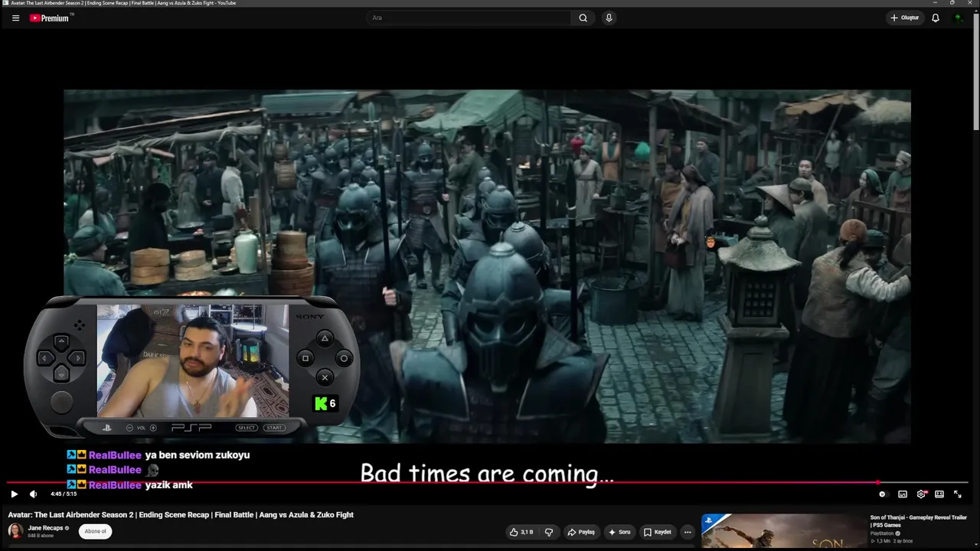Screen dimensions: 980x551
Task: Seek using the red video progress bar
Action: (x=488, y=482)
